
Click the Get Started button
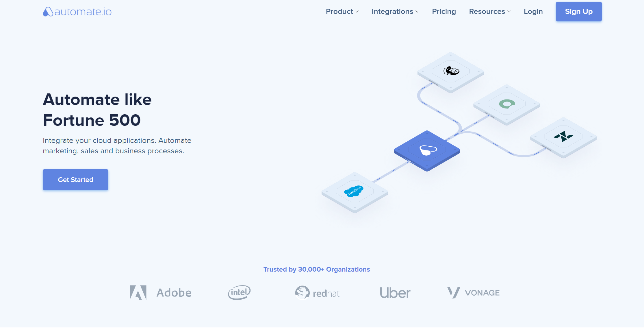[76, 180]
